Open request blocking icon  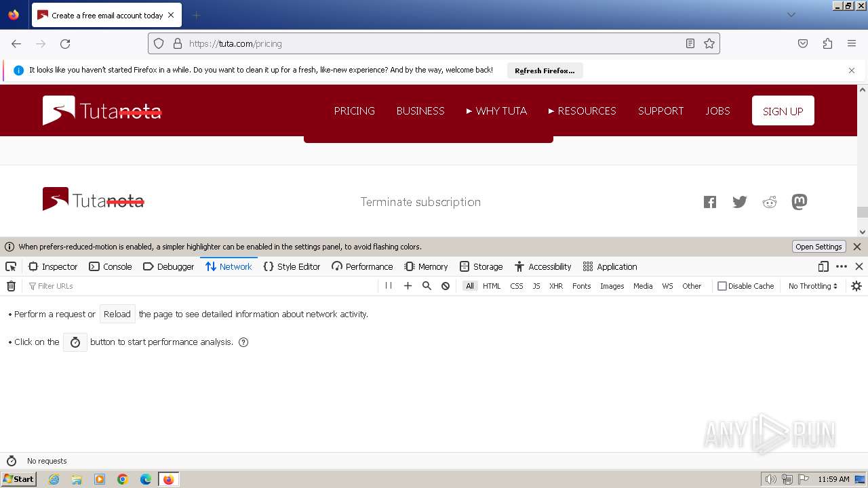(446, 286)
